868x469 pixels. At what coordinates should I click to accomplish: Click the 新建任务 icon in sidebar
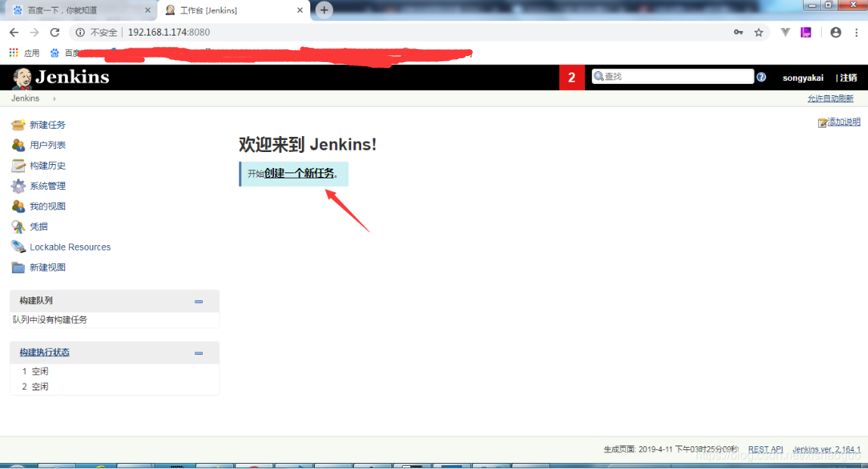[17, 125]
